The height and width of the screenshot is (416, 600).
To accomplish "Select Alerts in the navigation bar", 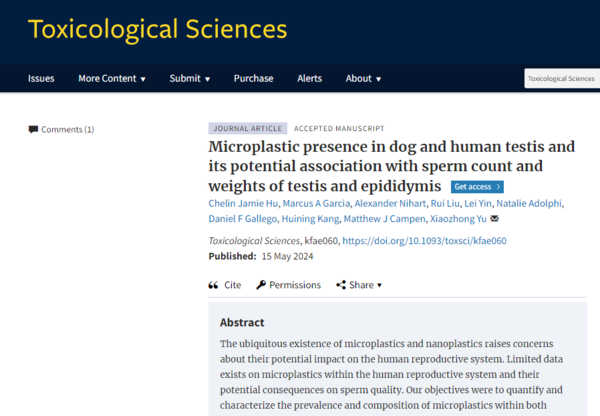I will click(x=309, y=78).
